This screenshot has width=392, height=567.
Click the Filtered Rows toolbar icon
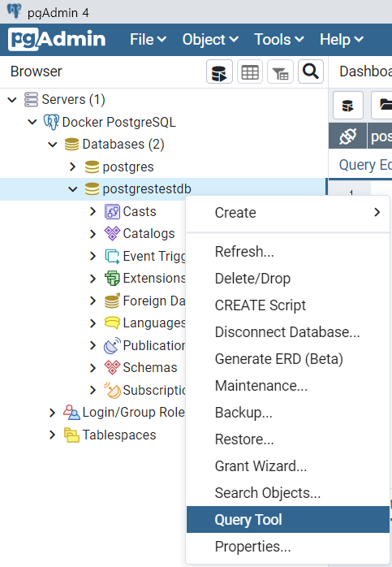coord(280,71)
